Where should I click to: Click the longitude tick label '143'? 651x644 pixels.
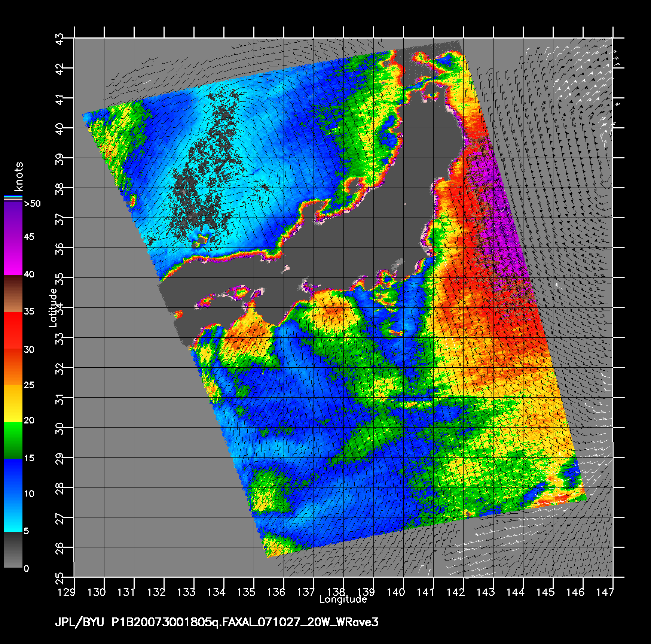pos(486,592)
